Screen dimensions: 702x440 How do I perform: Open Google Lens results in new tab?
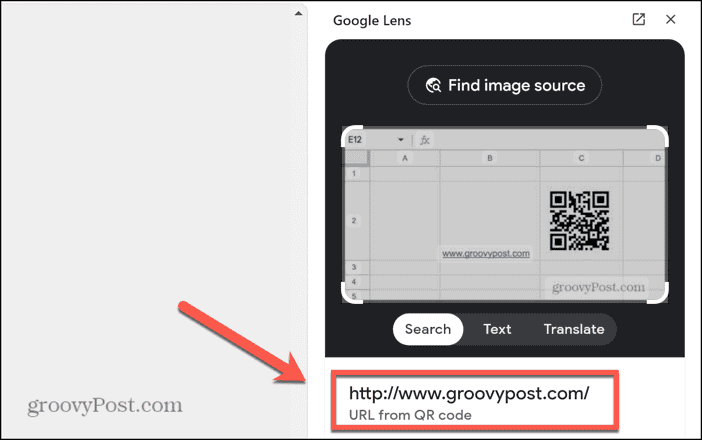click(x=638, y=19)
